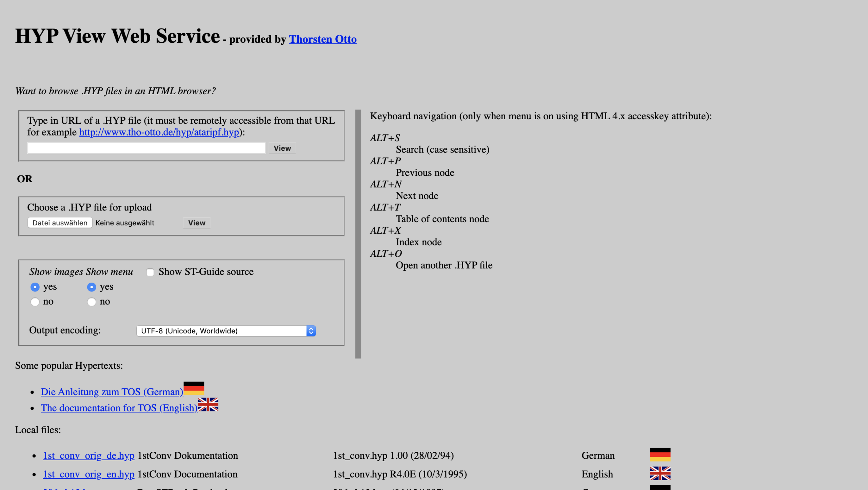Open the ataripf.hyp example URL link

point(159,132)
